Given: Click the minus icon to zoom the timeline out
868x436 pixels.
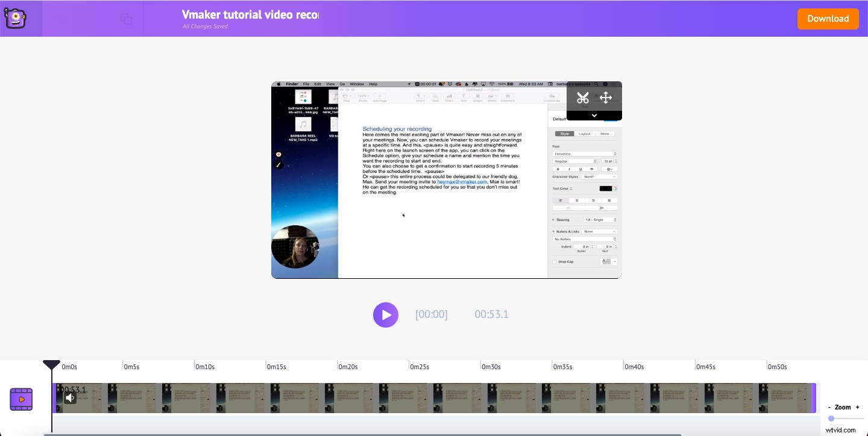Looking at the screenshot, I should [829, 407].
